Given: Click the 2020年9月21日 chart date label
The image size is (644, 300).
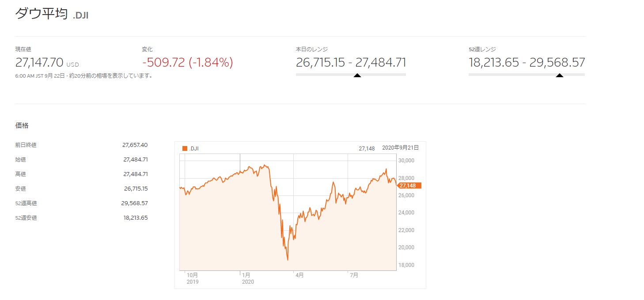Looking at the screenshot, I should [x=400, y=148].
